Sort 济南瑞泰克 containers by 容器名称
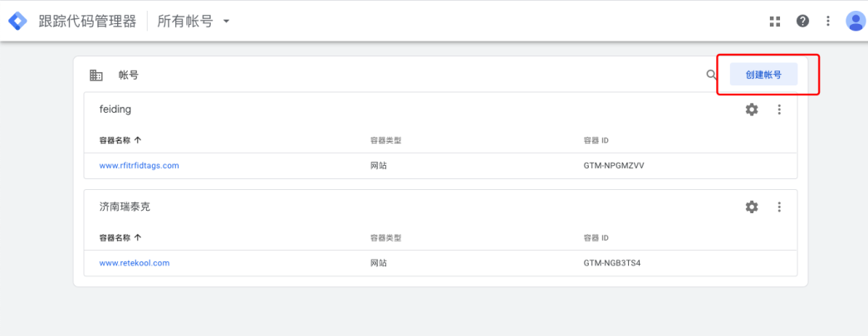 (120, 238)
